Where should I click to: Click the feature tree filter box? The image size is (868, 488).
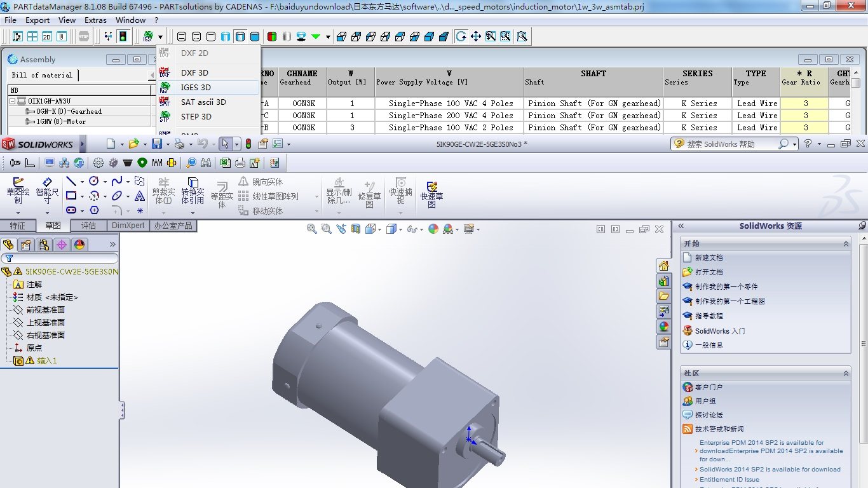click(60, 258)
